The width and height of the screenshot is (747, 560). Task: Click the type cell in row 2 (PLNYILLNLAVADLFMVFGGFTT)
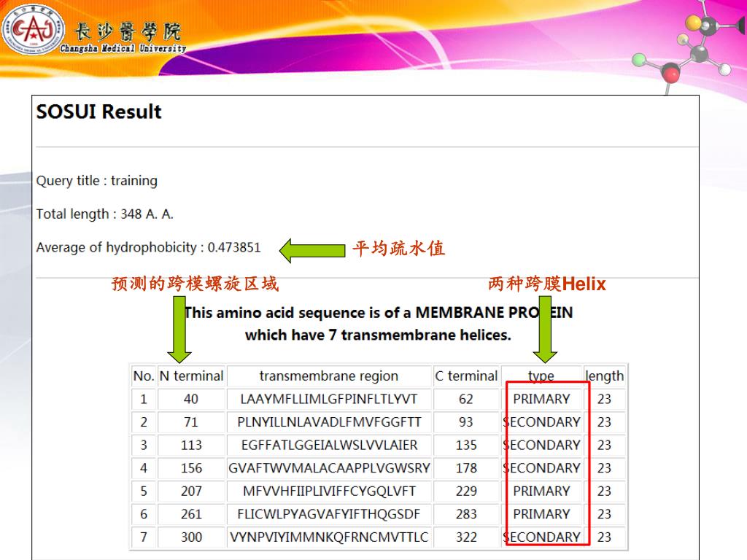click(542, 422)
